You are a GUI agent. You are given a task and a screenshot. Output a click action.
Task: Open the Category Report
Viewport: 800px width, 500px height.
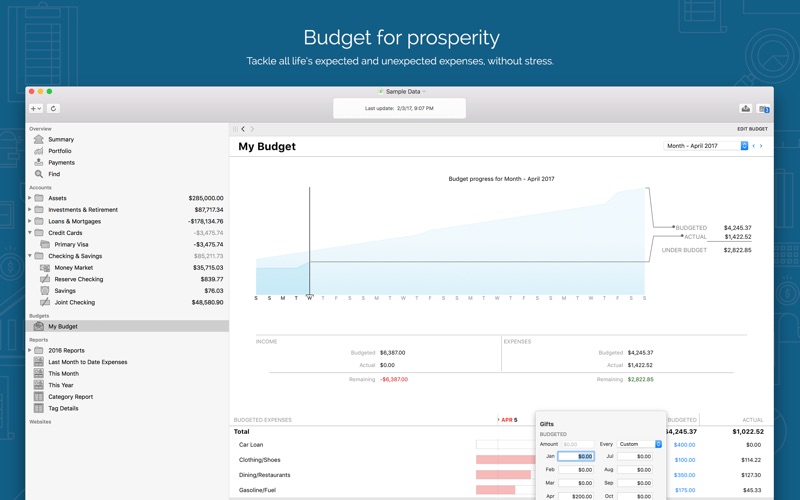[x=70, y=397]
